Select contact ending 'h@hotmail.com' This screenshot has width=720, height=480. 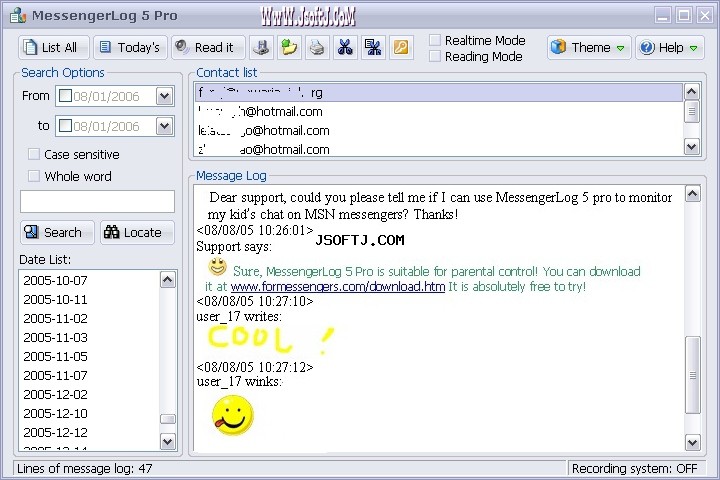(x=439, y=112)
